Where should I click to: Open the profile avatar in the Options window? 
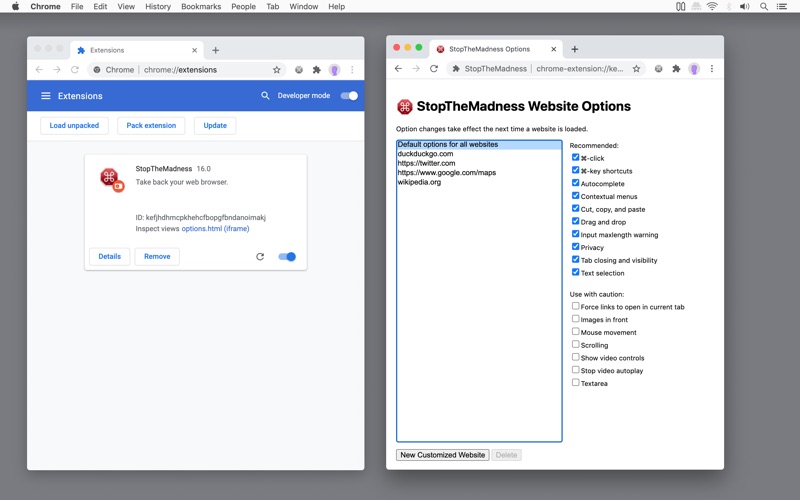(x=694, y=68)
